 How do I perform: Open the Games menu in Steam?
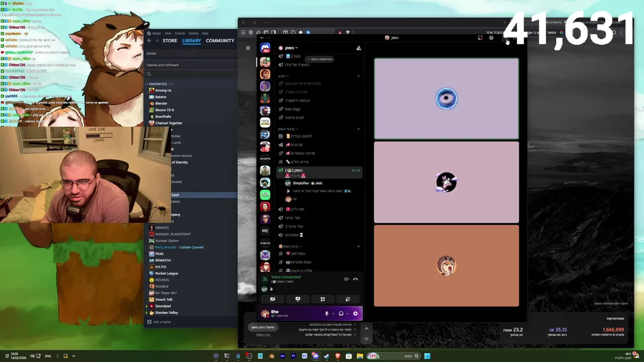tap(193, 33)
